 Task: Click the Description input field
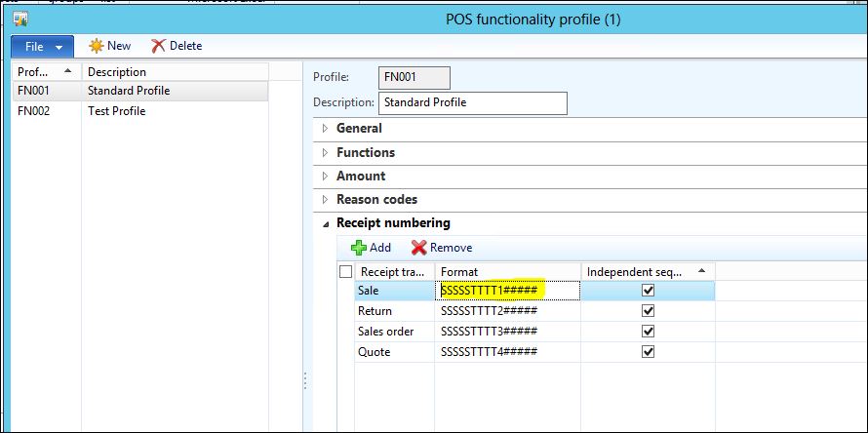coord(472,102)
